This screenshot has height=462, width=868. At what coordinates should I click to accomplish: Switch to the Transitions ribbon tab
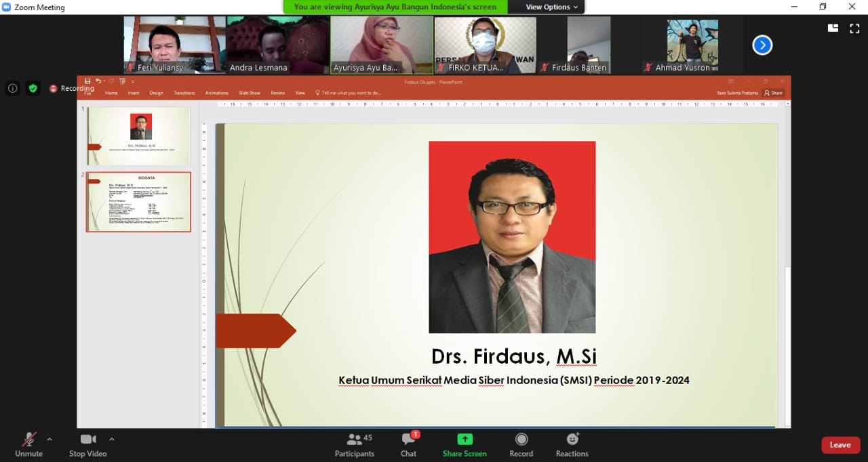tap(184, 93)
